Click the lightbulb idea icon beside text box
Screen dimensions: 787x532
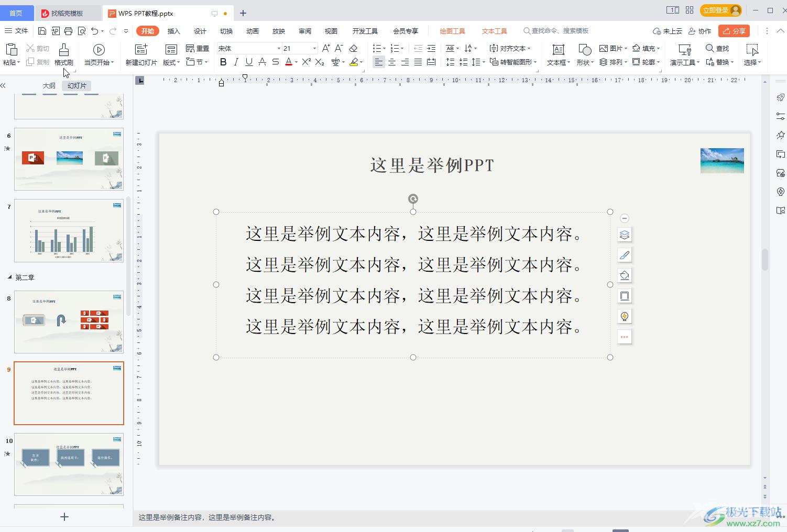coord(624,316)
